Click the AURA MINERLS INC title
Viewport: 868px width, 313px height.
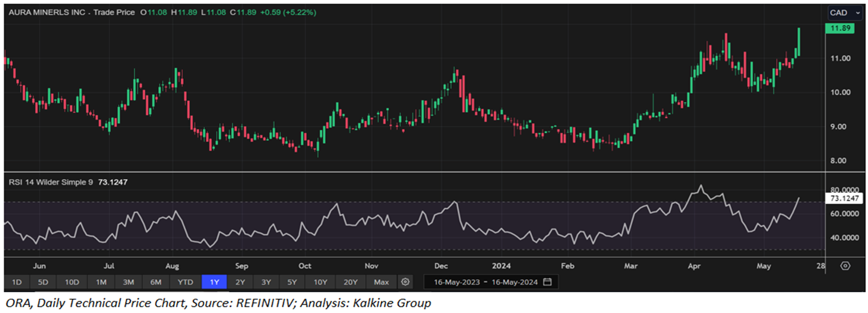(46, 13)
